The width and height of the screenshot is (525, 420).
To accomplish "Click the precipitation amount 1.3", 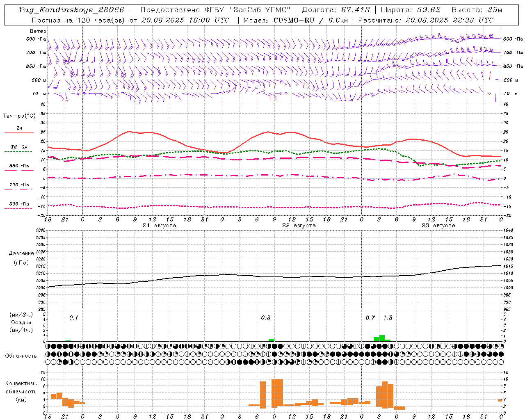I will [388, 318].
